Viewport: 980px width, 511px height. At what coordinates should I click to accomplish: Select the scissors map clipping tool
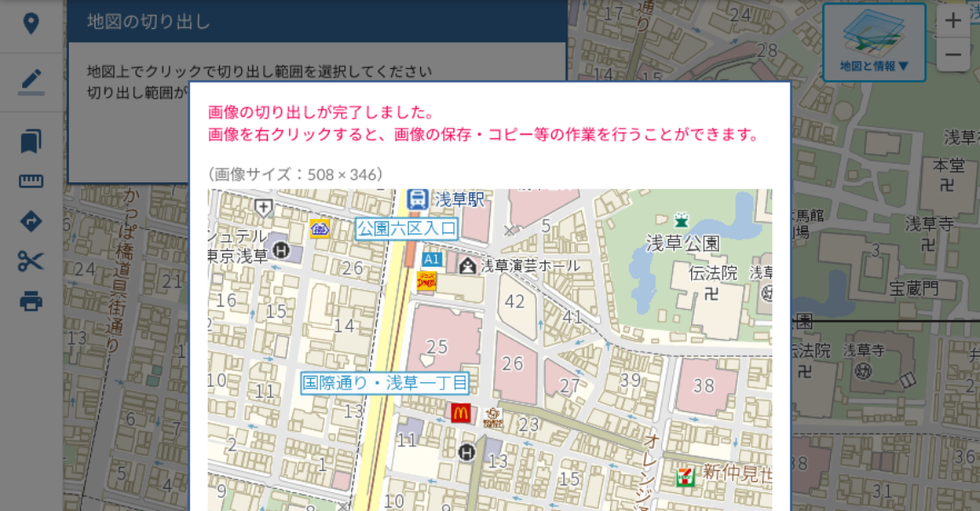[32, 261]
